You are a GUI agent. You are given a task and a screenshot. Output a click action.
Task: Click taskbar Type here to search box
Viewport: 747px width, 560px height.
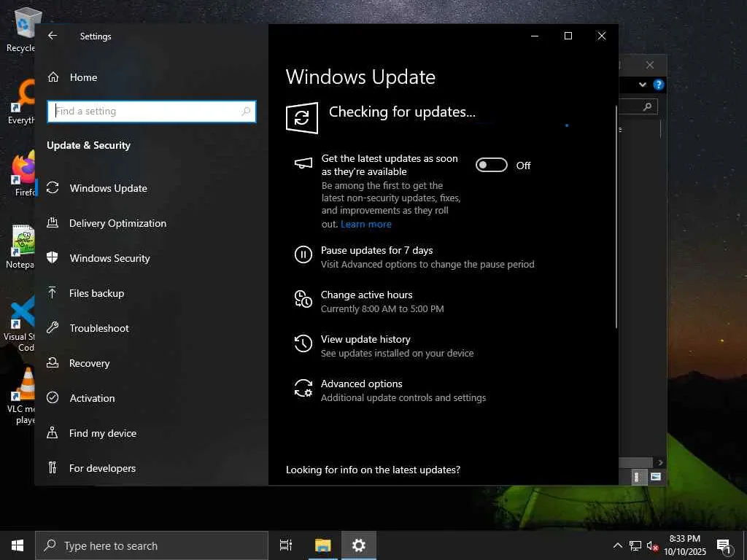click(152, 545)
